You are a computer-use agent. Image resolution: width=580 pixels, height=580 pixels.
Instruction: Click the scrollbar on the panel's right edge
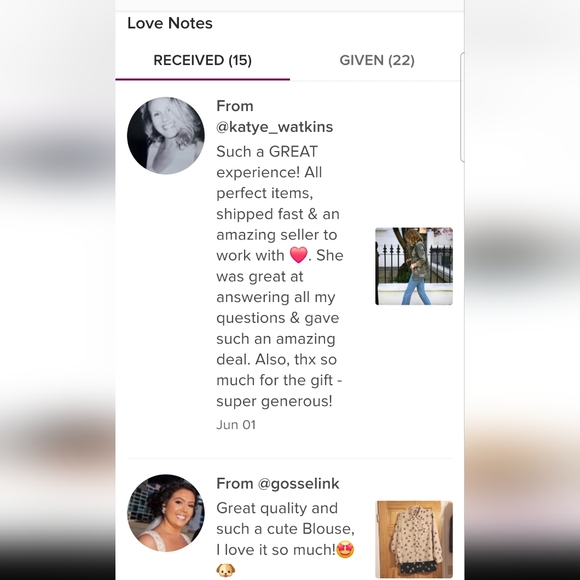coord(462,107)
